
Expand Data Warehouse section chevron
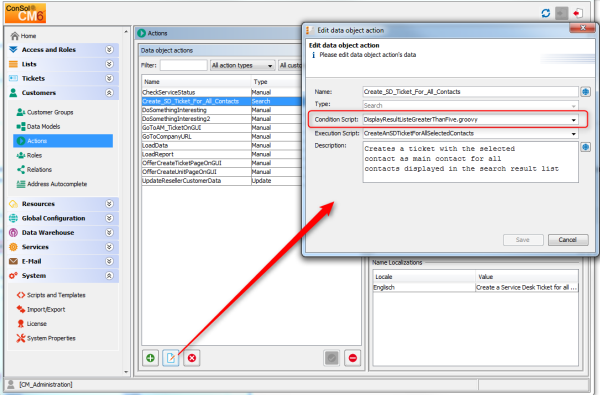(x=109, y=232)
